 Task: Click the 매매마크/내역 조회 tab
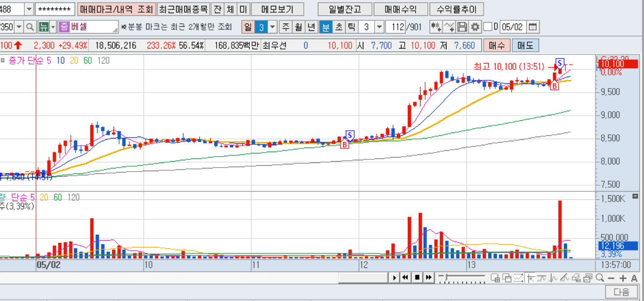tap(117, 9)
